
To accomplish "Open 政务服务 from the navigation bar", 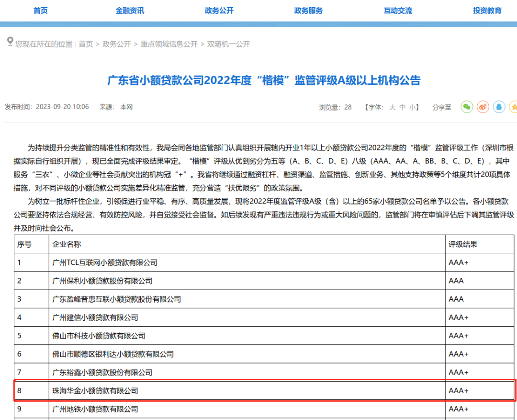I will pos(308,11).
